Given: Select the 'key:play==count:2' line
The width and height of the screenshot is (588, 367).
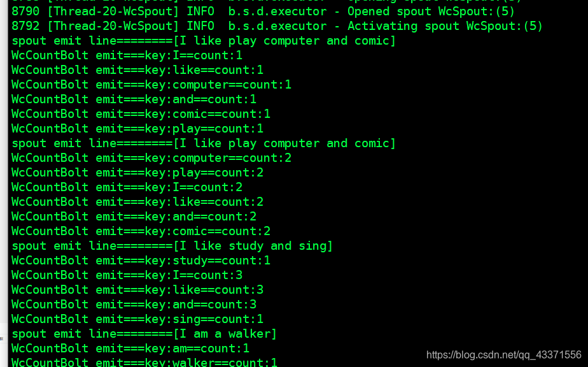Looking at the screenshot, I should click(x=137, y=173).
